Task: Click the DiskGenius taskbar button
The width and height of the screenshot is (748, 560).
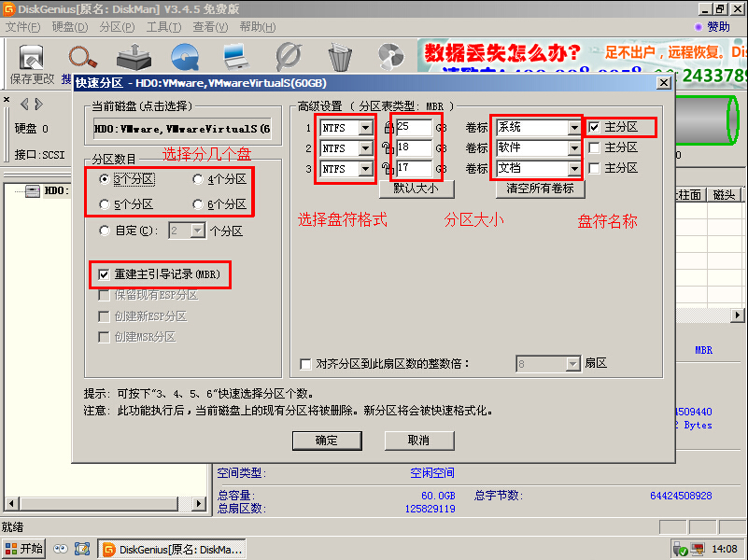Action: [172, 549]
